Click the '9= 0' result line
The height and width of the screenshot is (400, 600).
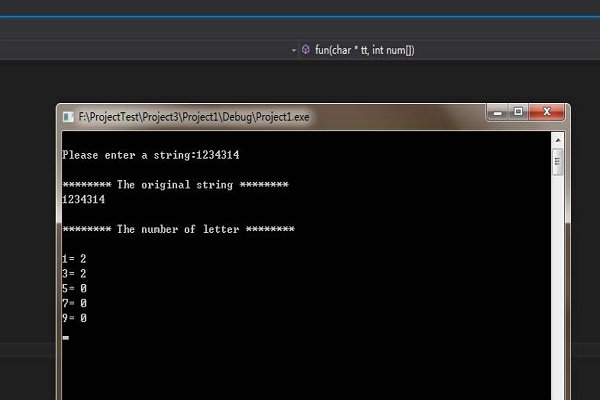(74, 318)
